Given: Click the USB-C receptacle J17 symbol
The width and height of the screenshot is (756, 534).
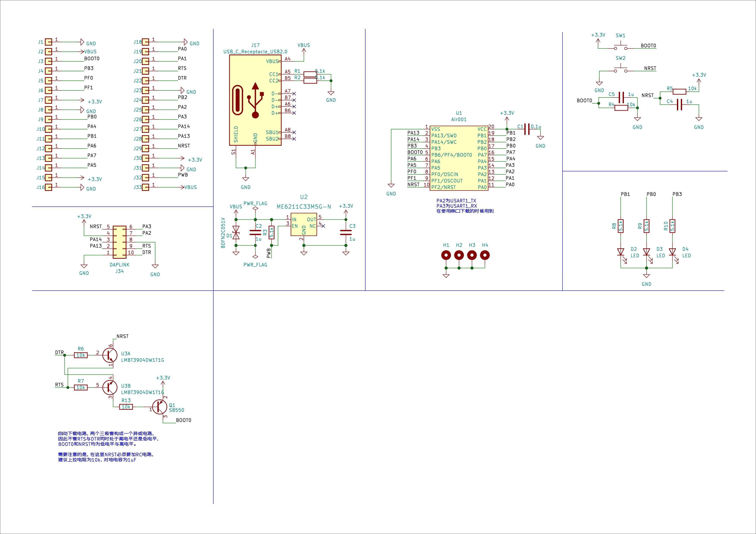Looking at the screenshot, I should (255, 100).
